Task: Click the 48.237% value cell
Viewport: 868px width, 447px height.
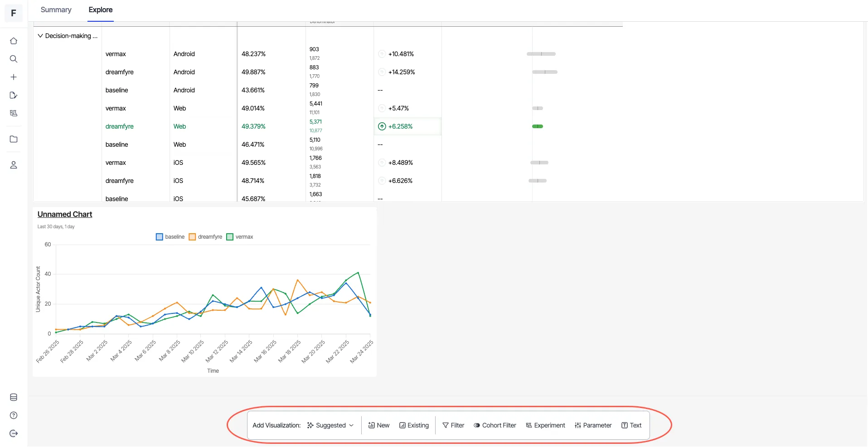Action: [x=253, y=54]
